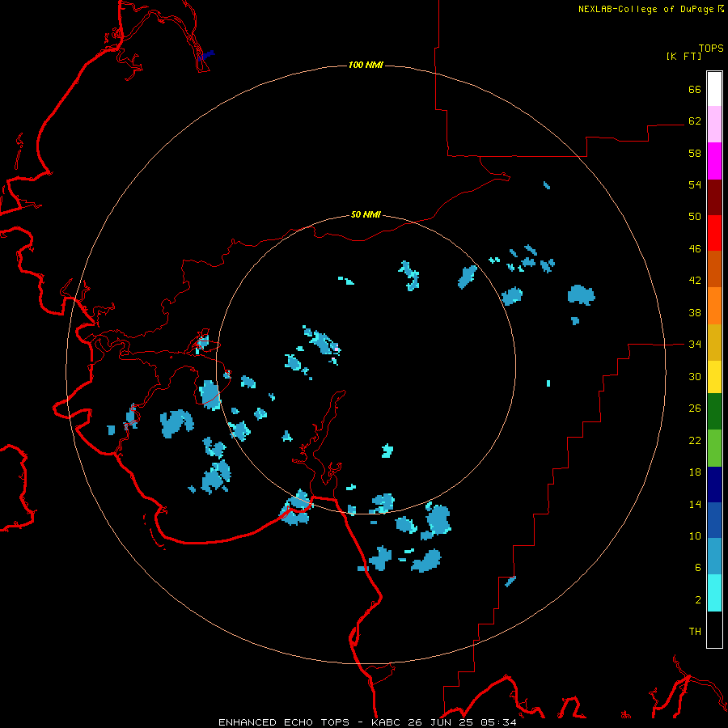
Task: Pick the medium blue legend swatch
Action: click(714, 520)
